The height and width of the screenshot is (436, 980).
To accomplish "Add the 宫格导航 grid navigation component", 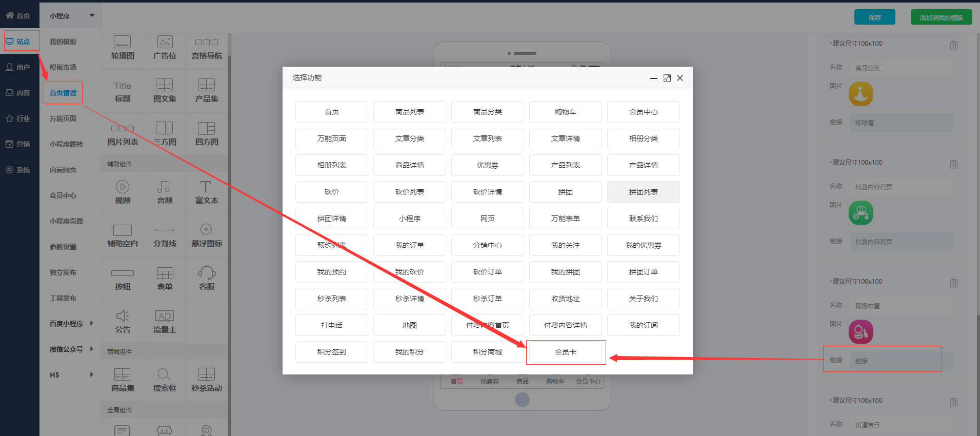I will click(x=207, y=48).
